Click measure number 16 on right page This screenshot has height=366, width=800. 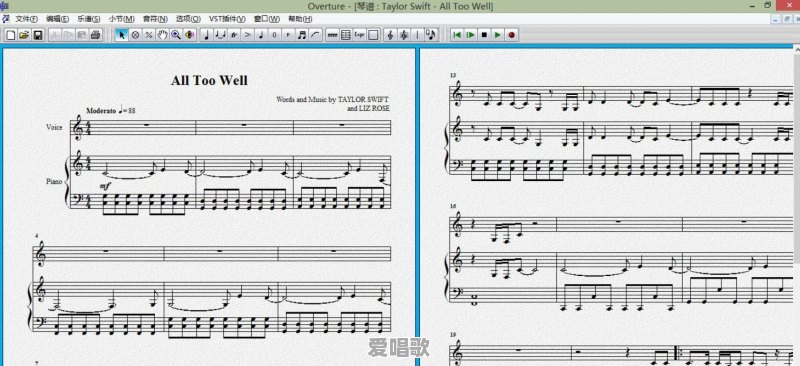[453, 206]
